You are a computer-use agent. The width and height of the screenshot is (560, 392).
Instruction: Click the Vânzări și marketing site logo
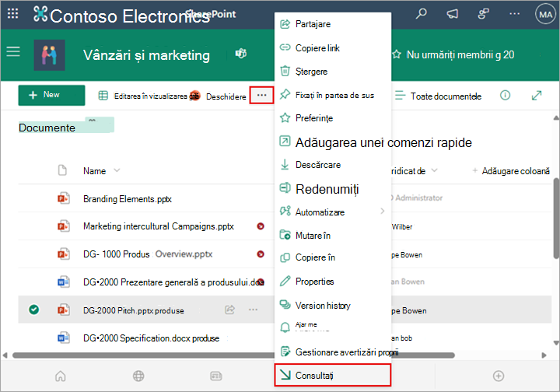pyautogui.click(x=49, y=55)
